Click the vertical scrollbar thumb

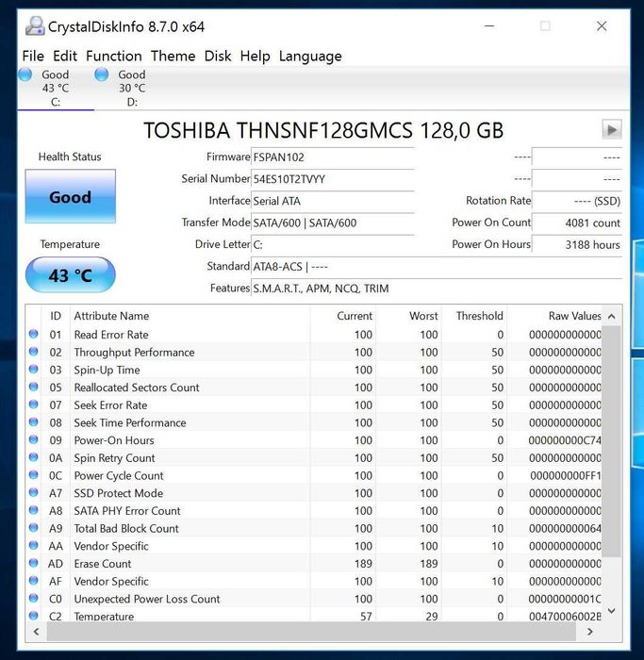click(611, 441)
